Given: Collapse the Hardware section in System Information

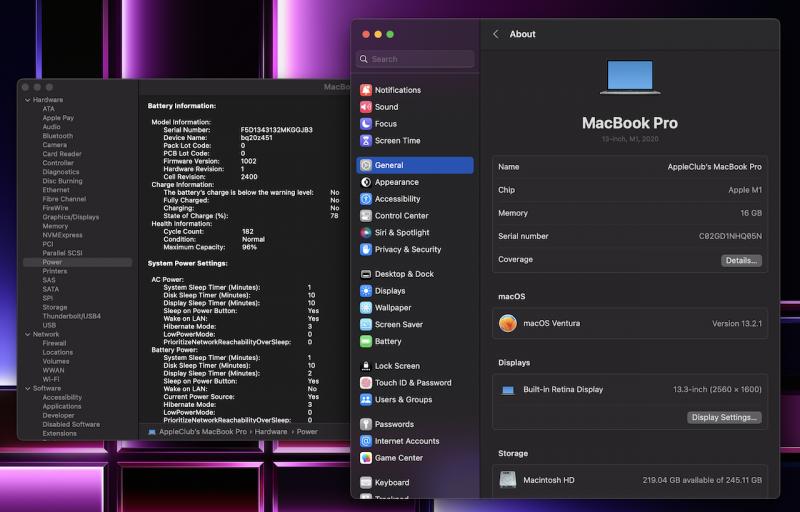Looking at the screenshot, I should 28,100.
